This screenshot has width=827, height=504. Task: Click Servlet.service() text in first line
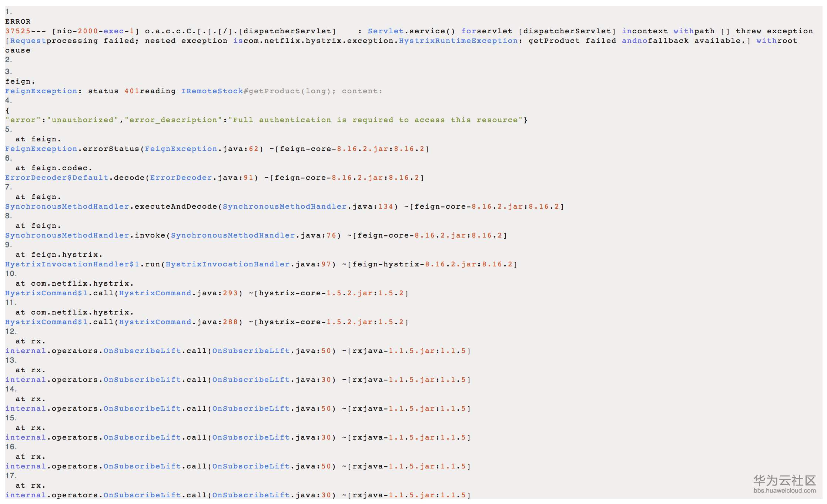[x=411, y=31]
